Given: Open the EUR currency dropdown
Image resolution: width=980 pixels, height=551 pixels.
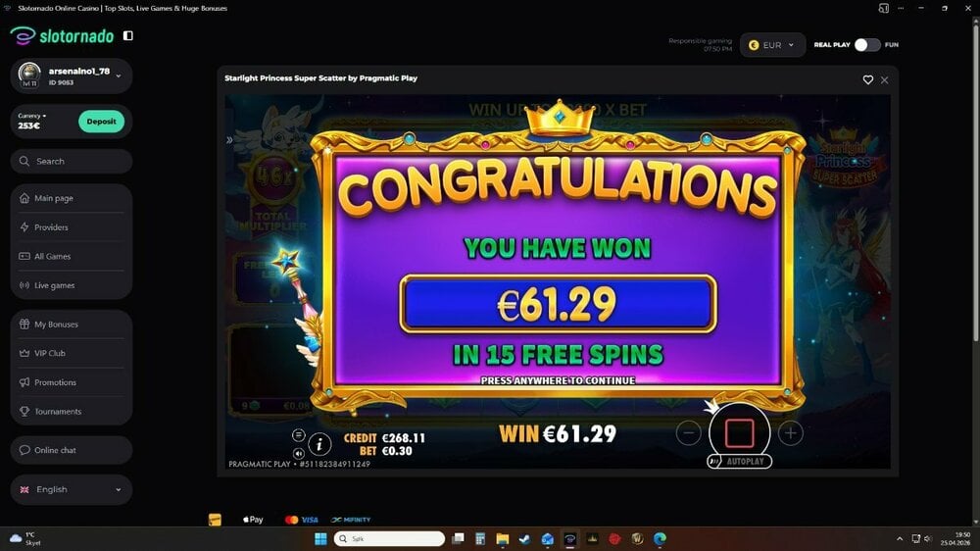Looking at the screenshot, I should (772, 45).
